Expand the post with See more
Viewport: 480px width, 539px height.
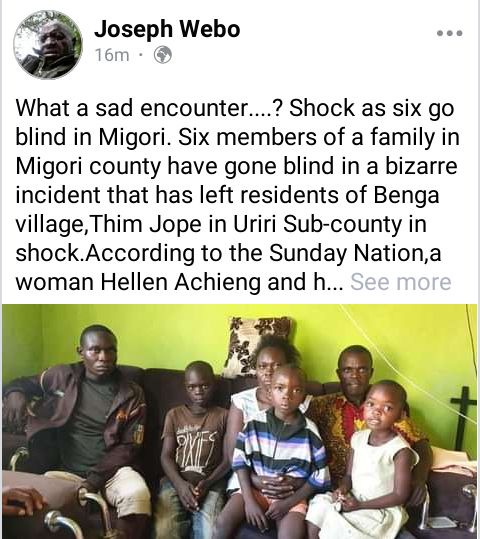(401, 282)
